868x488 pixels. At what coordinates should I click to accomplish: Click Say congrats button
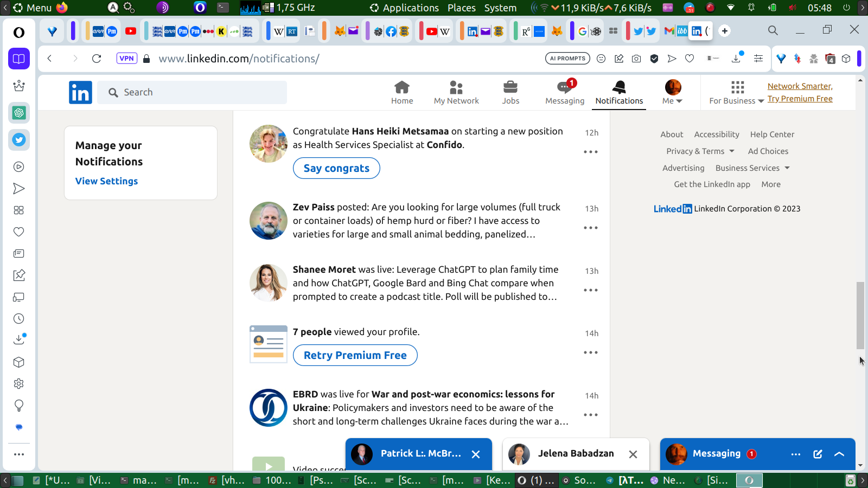click(x=336, y=168)
